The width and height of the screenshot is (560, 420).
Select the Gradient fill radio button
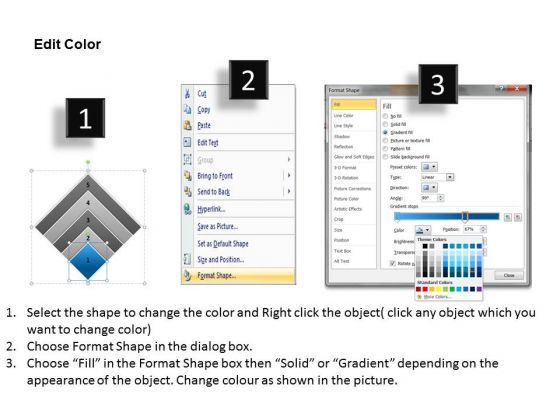(385, 132)
